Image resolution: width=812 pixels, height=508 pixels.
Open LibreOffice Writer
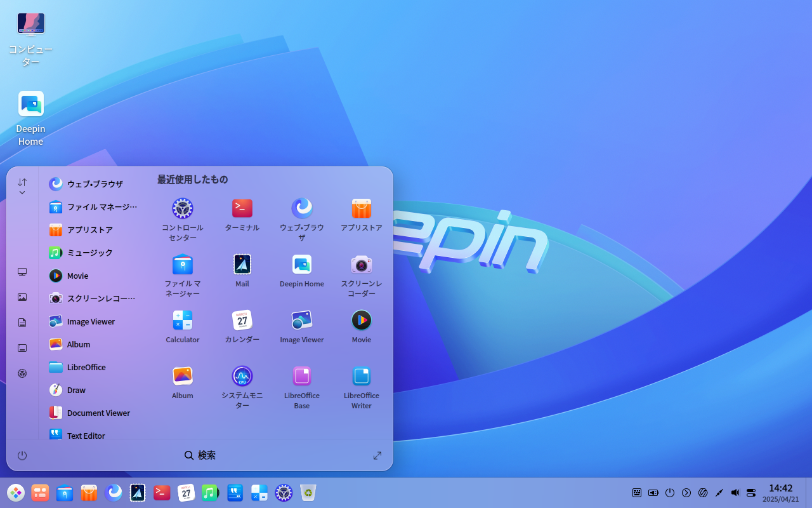tap(362, 387)
